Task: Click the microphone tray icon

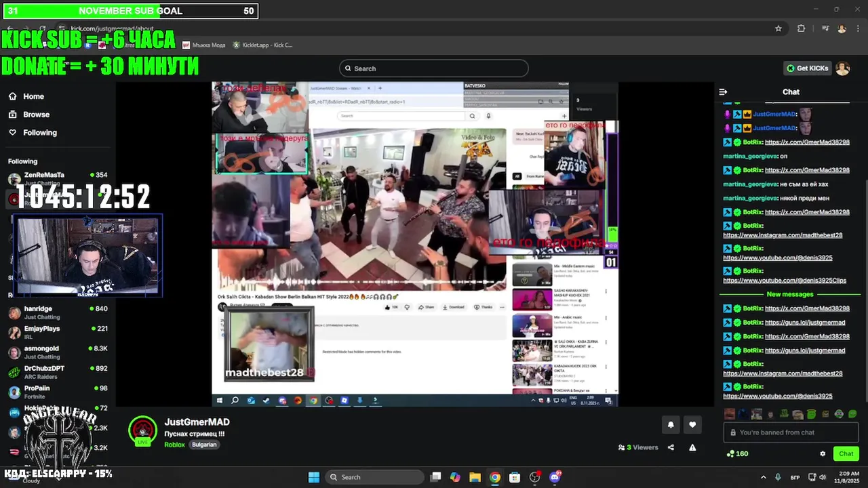Action: (777, 477)
